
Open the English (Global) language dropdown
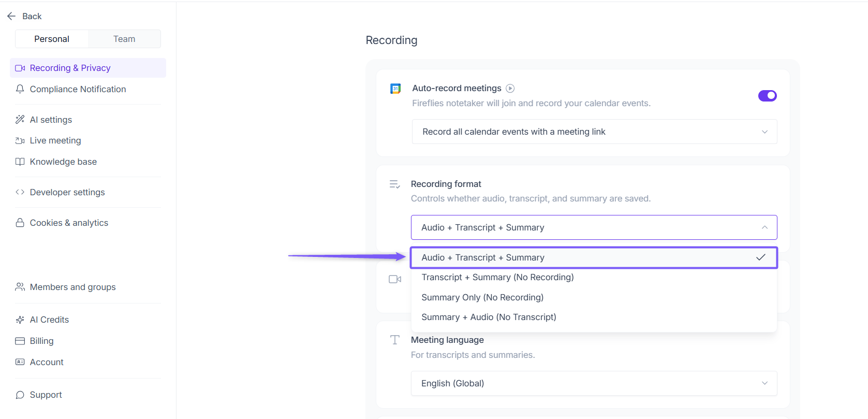coord(594,383)
